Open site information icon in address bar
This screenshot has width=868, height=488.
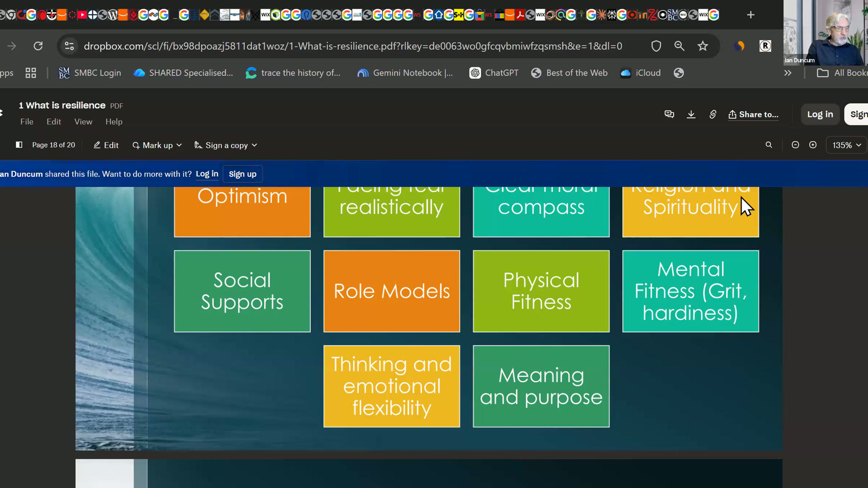[69, 46]
